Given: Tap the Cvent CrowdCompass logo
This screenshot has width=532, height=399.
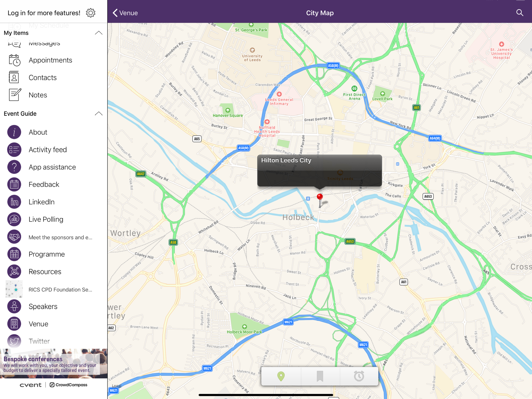Looking at the screenshot, I should [54, 385].
